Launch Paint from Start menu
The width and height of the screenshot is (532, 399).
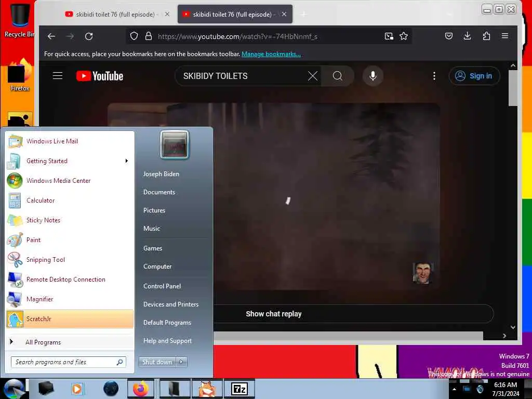click(70, 240)
